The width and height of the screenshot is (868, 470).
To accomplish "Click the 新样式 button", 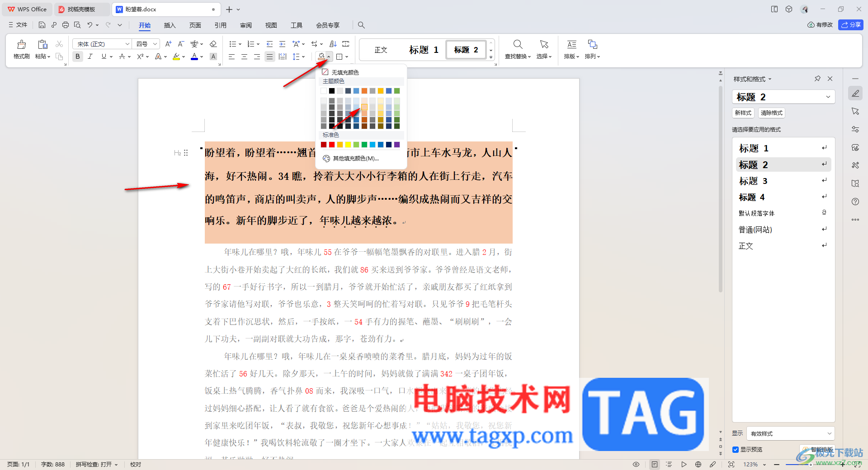I will 743,113.
